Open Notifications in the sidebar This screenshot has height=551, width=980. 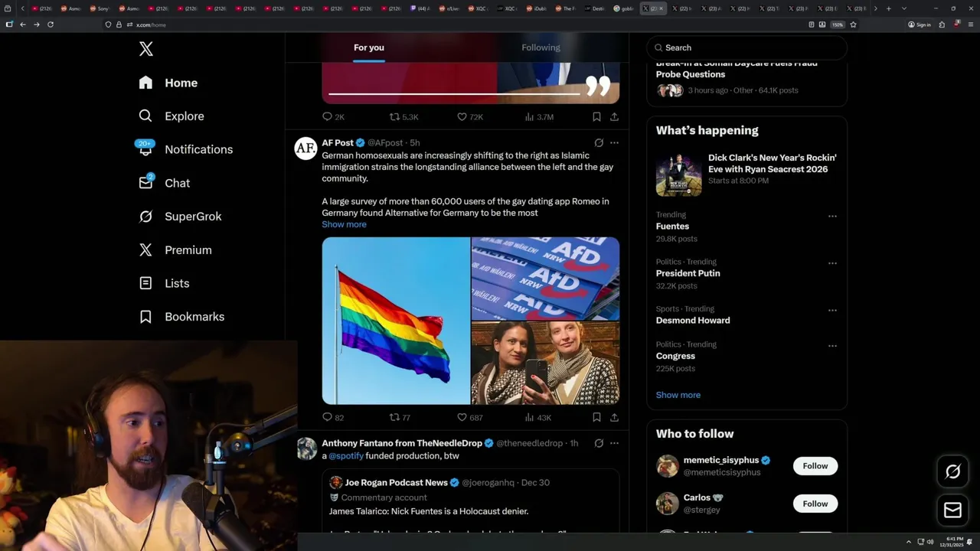(x=185, y=149)
